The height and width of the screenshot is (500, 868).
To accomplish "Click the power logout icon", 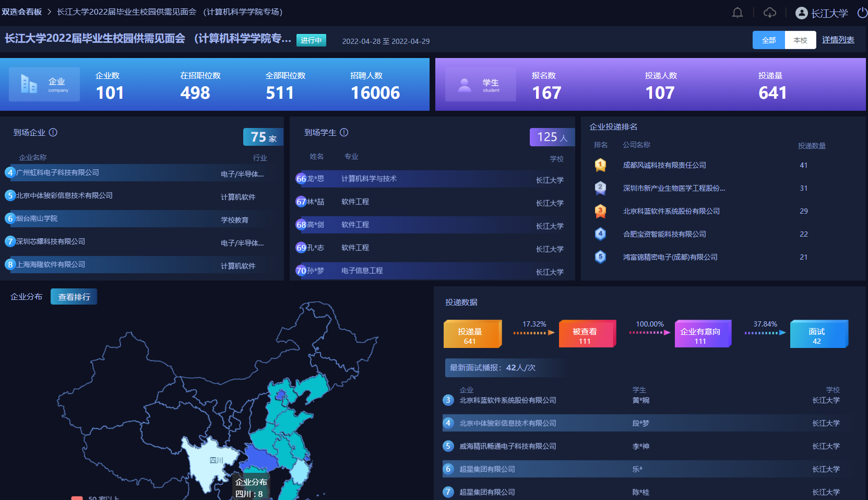I will [862, 13].
